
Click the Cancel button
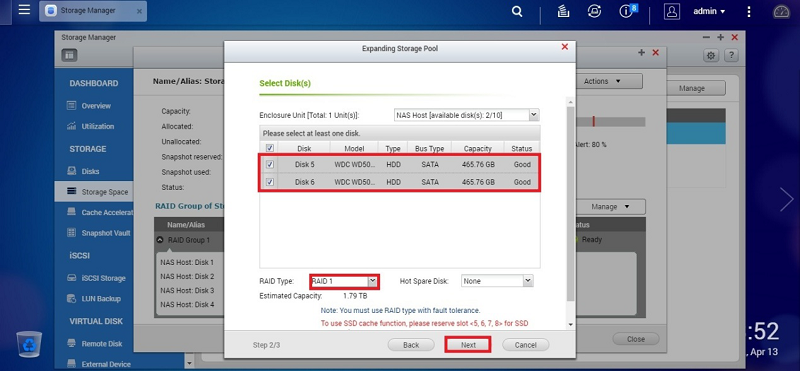click(526, 345)
